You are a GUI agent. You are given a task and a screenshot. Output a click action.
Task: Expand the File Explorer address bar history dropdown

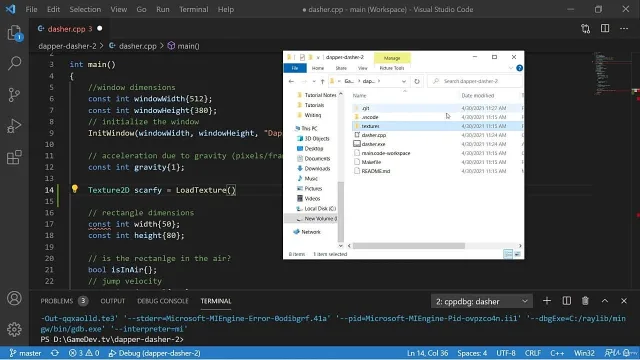404,81
